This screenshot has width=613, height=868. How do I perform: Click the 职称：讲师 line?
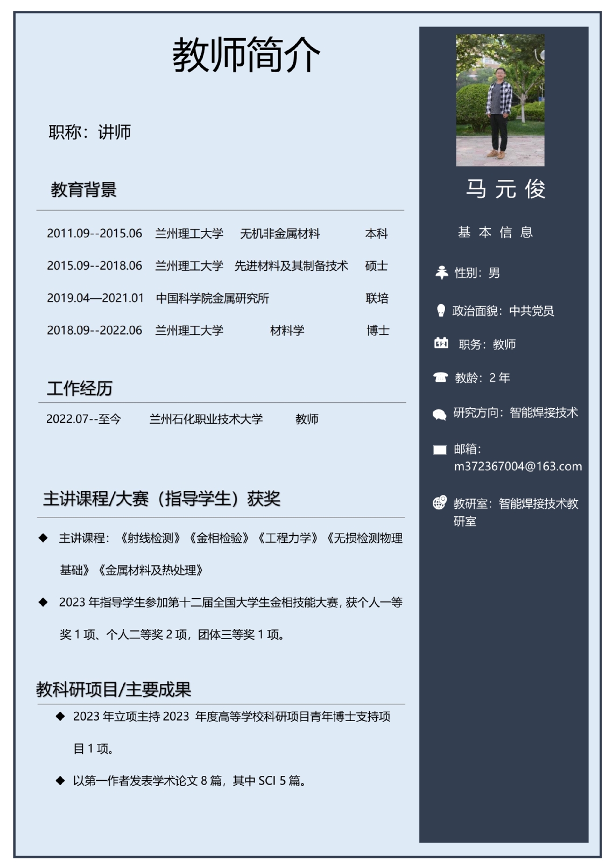click(89, 132)
